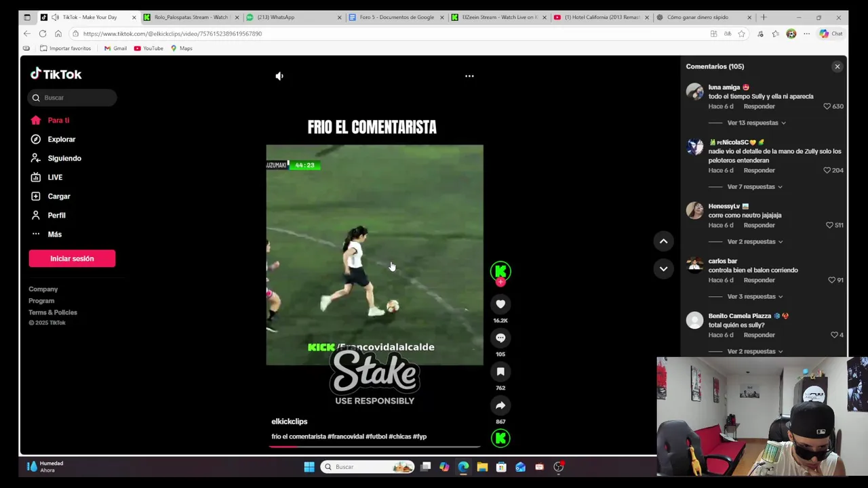Save the video with the bookmark icon
The height and width of the screenshot is (488, 868).
500,371
